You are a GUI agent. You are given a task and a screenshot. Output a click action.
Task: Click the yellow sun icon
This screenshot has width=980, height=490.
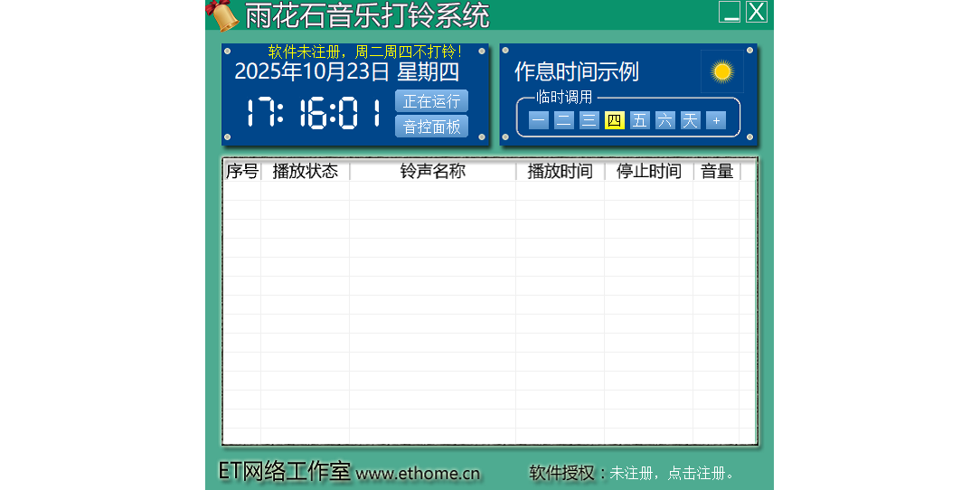721,71
